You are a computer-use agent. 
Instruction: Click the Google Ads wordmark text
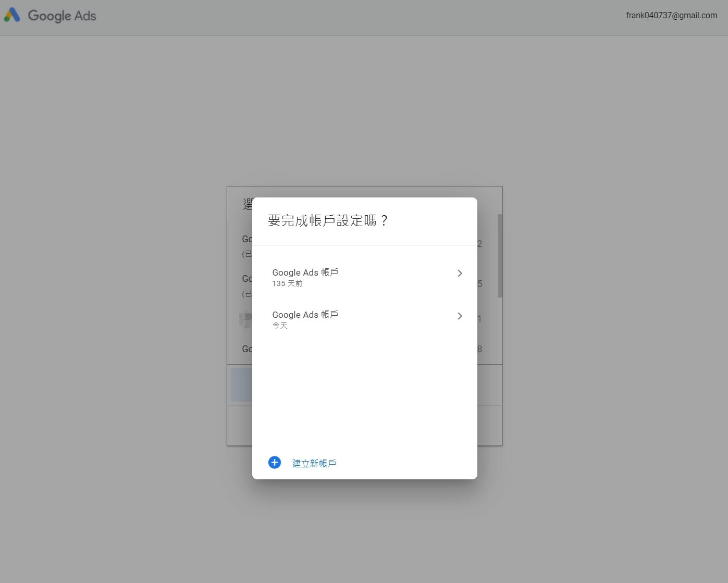62,16
